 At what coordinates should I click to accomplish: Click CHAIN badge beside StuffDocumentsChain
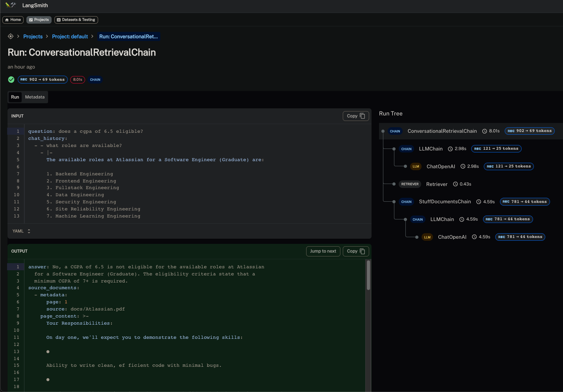(406, 202)
